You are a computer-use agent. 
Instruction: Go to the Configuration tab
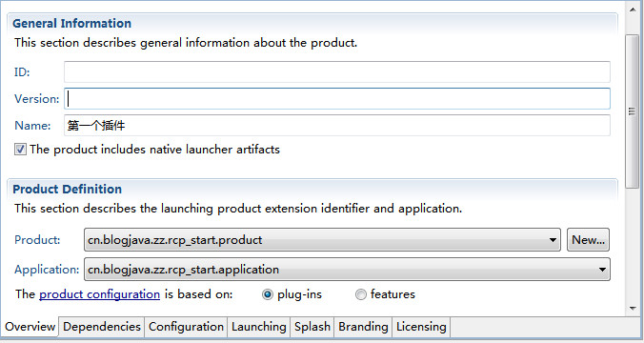click(186, 327)
